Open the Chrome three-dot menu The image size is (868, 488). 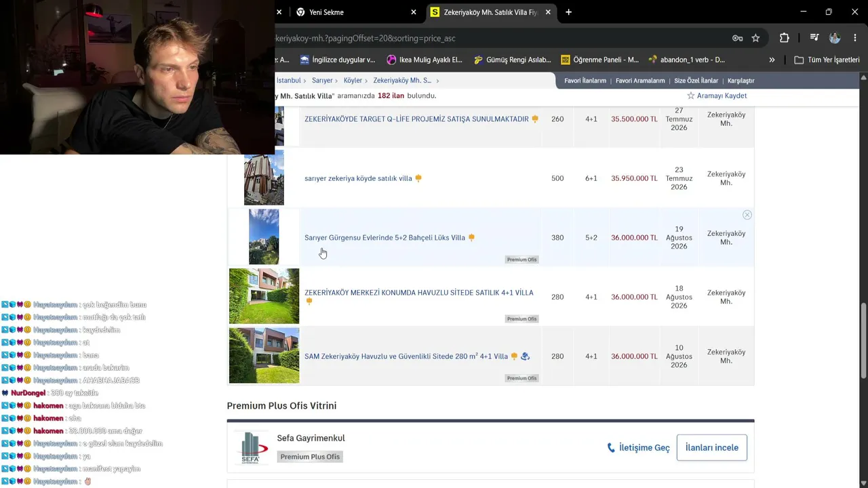click(855, 38)
